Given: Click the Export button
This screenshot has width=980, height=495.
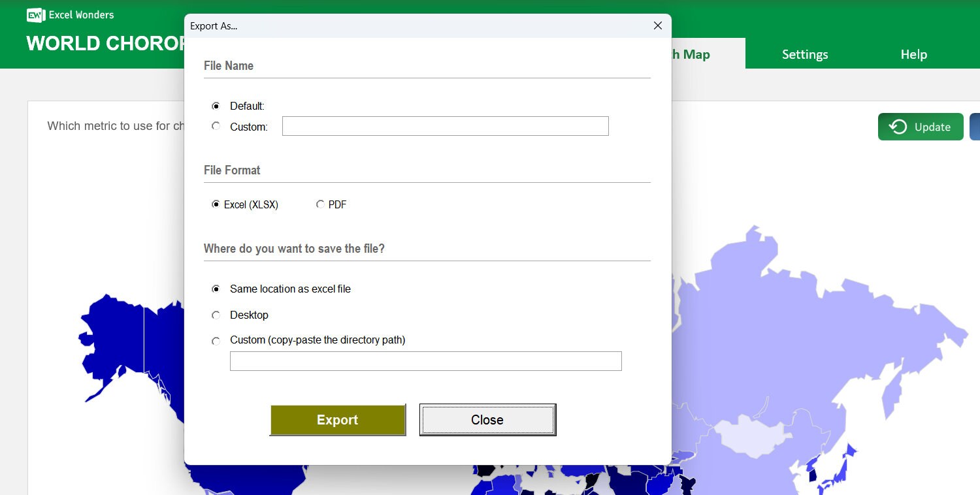Looking at the screenshot, I should (338, 420).
